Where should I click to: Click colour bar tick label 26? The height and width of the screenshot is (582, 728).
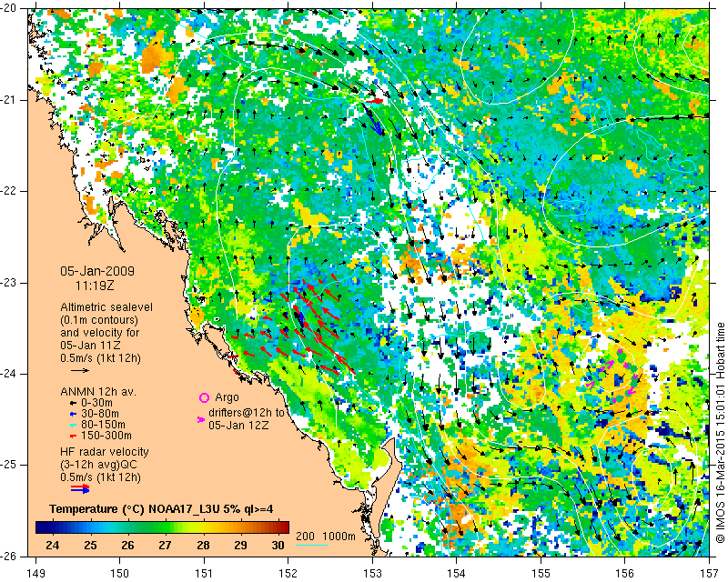click(x=127, y=545)
